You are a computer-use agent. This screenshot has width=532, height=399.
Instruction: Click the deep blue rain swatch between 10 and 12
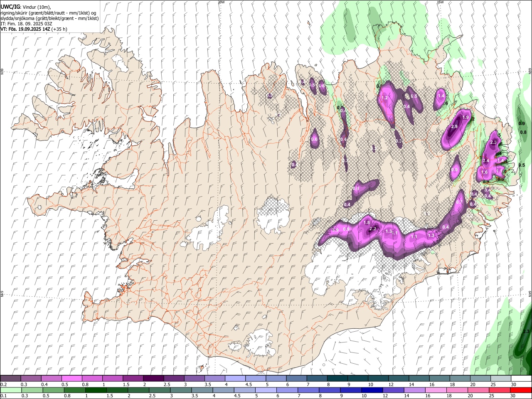[372, 390]
